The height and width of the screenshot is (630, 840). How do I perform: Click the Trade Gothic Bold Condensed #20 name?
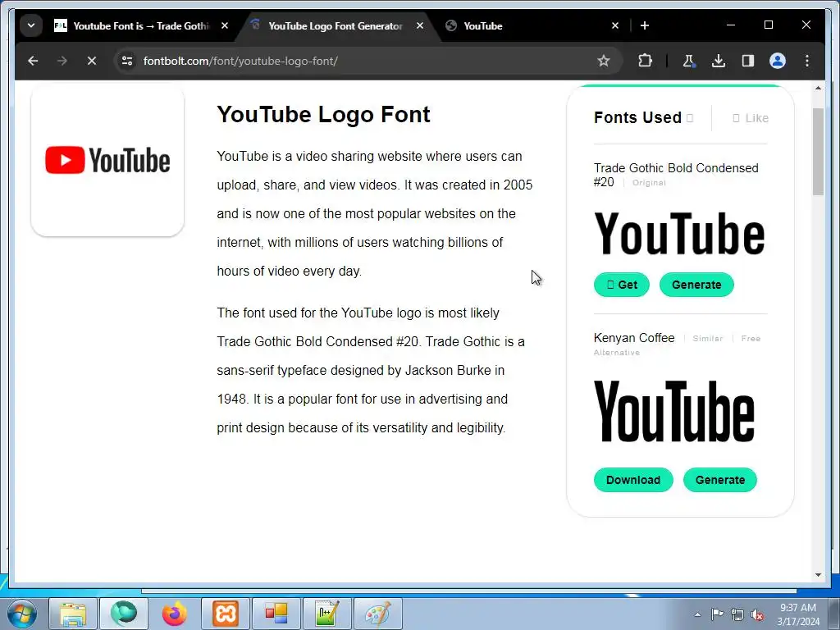coord(676,176)
